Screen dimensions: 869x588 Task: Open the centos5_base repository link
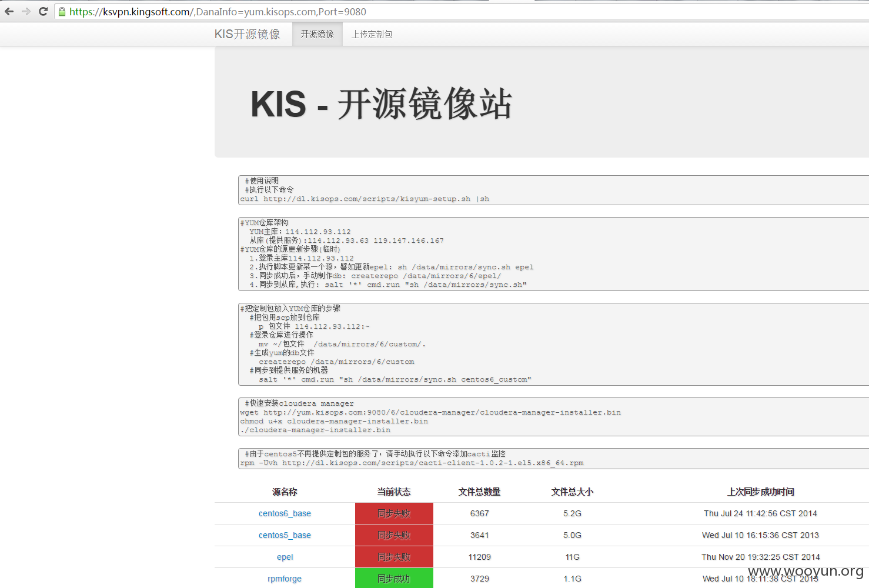click(285, 535)
